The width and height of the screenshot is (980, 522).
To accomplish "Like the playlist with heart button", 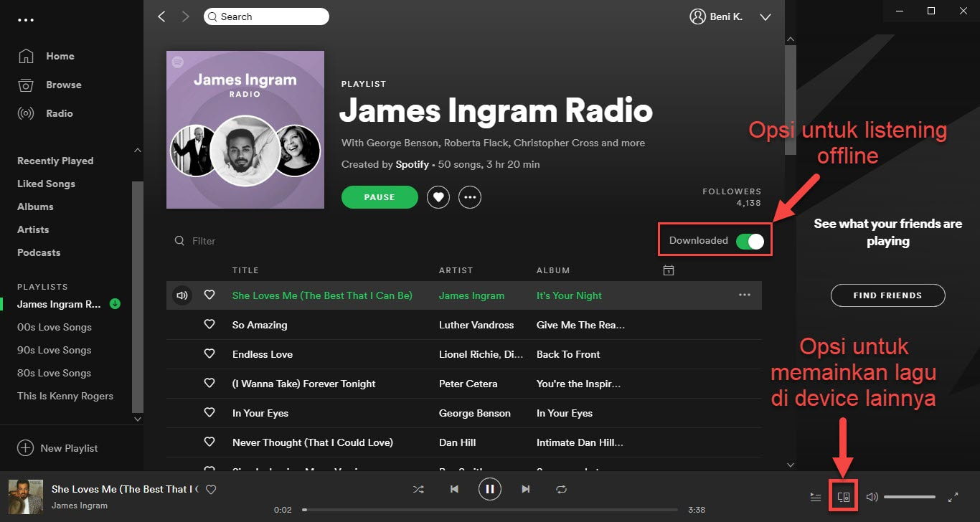I will [x=438, y=197].
